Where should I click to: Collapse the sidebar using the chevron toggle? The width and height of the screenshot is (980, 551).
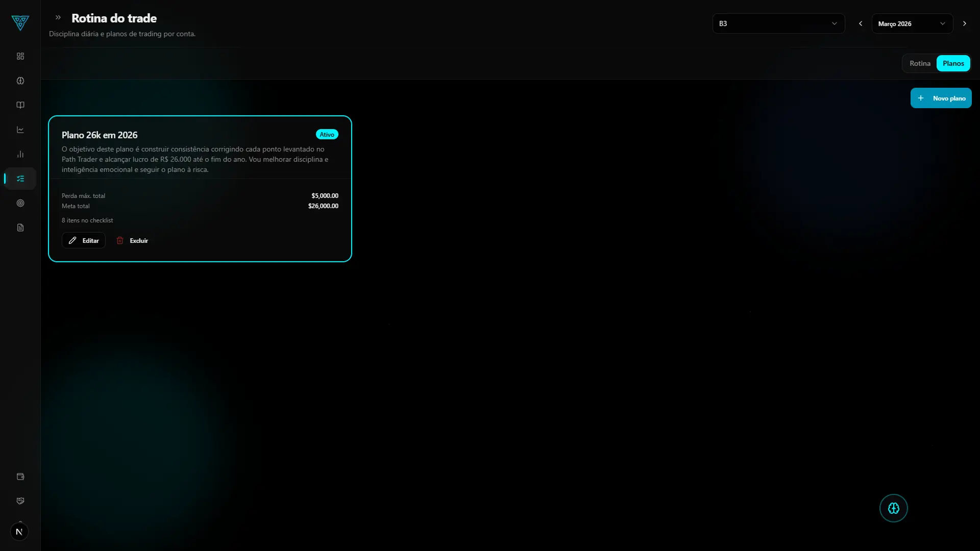pos(58,17)
